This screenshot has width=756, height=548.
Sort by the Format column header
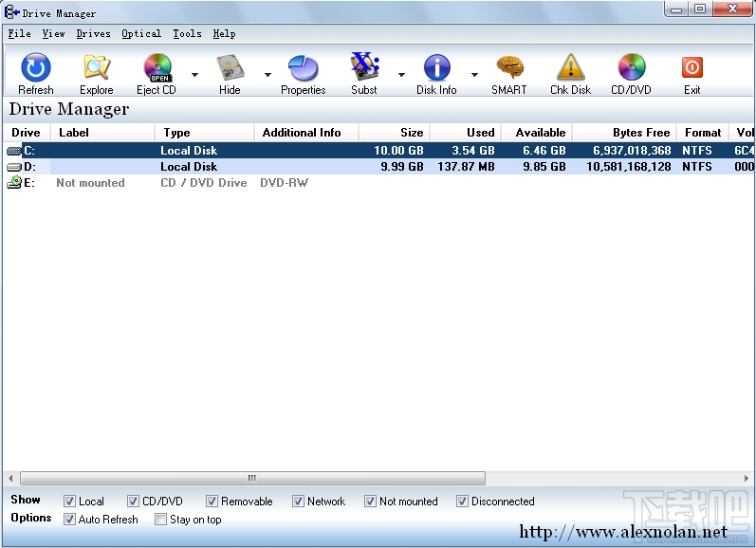[703, 133]
